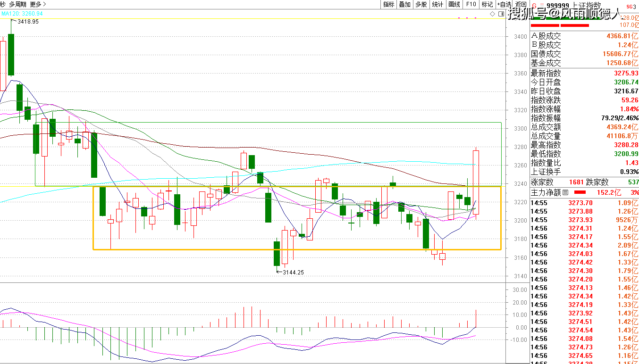This screenshot has width=639, height=364.
Task: Click the SG3 indicator in the quote header
Action: [x=631, y=6]
